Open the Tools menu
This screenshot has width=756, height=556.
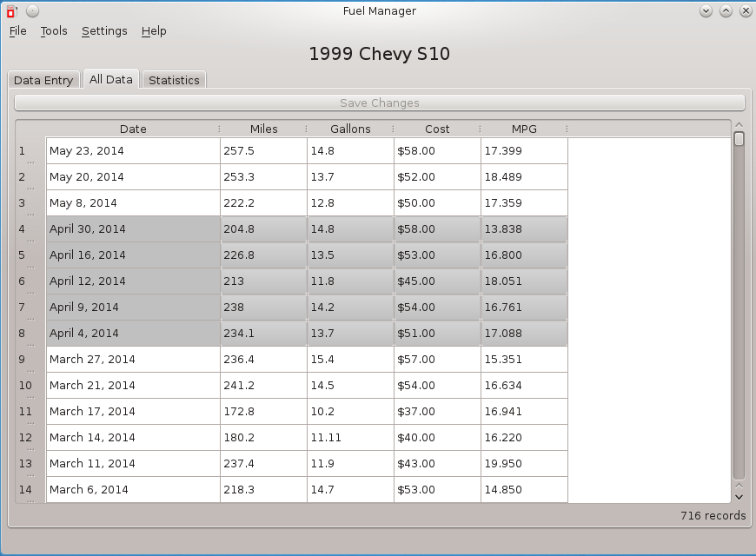pos(54,31)
